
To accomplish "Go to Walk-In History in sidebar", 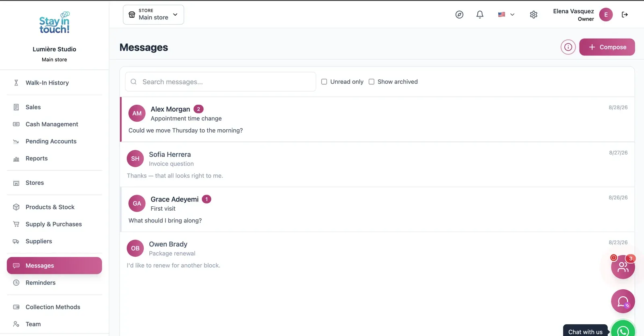I will (x=54, y=83).
